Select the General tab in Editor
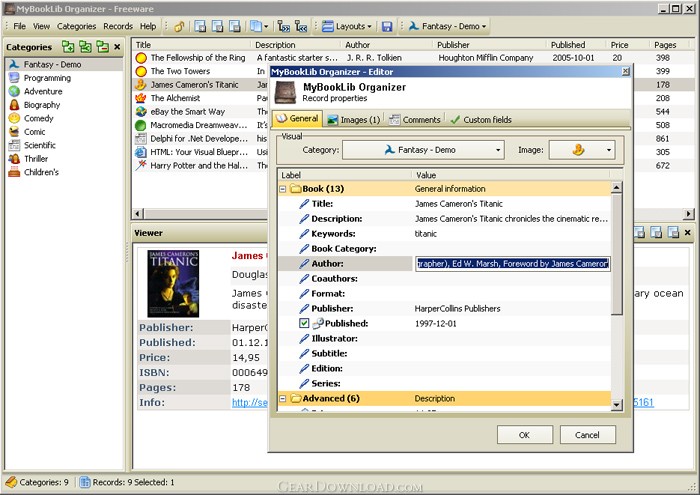The image size is (700, 495). [x=297, y=119]
